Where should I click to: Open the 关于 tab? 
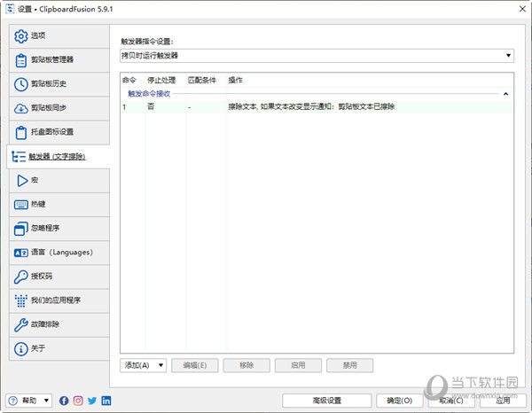point(59,348)
